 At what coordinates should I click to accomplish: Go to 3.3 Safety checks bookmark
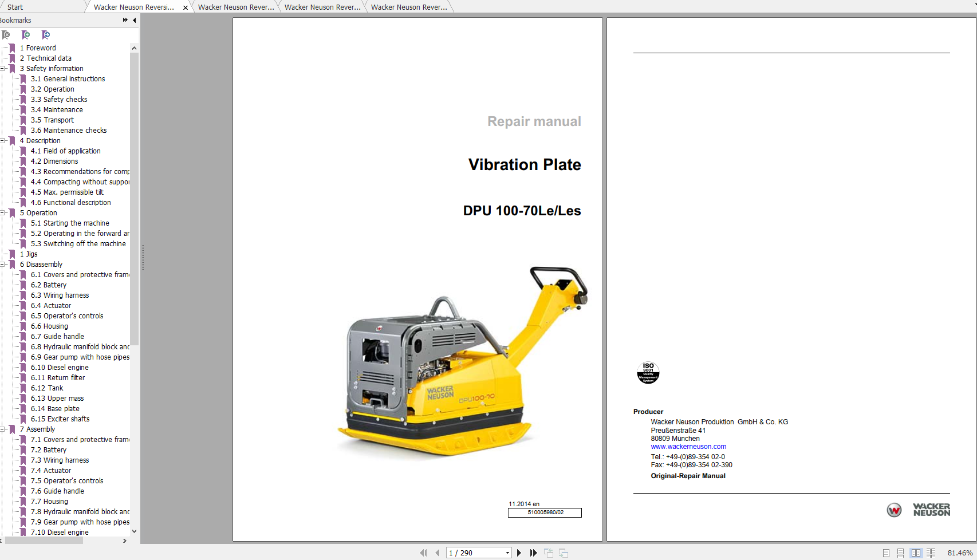point(59,100)
